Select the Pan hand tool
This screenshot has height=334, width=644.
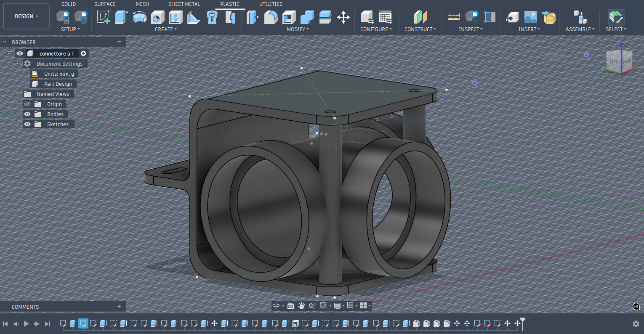tap(301, 306)
